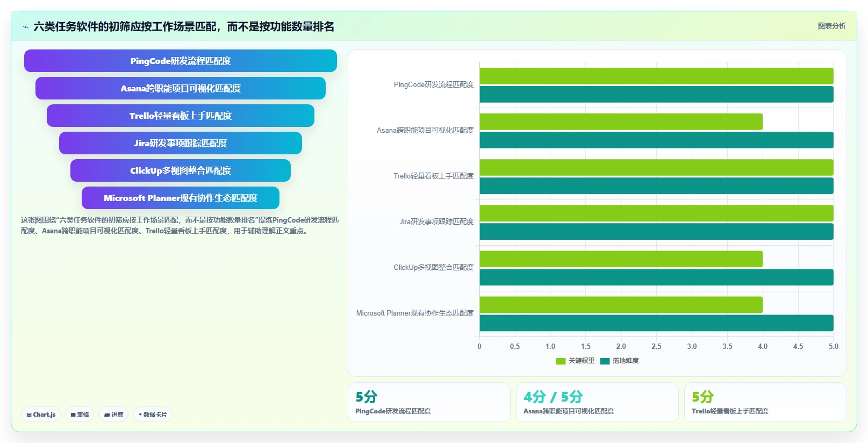The width and height of the screenshot is (868, 443).
Task: Click the x-axis tick value 1.0
Action: pyautogui.click(x=550, y=346)
